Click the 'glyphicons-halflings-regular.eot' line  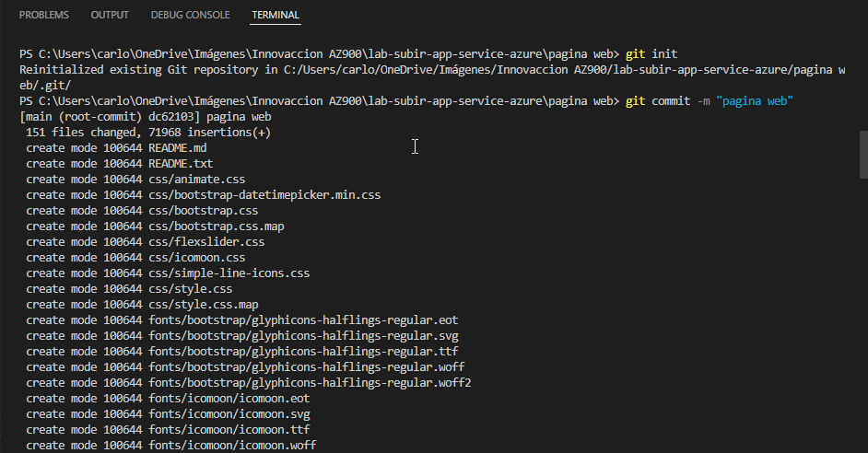tap(242, 320)
